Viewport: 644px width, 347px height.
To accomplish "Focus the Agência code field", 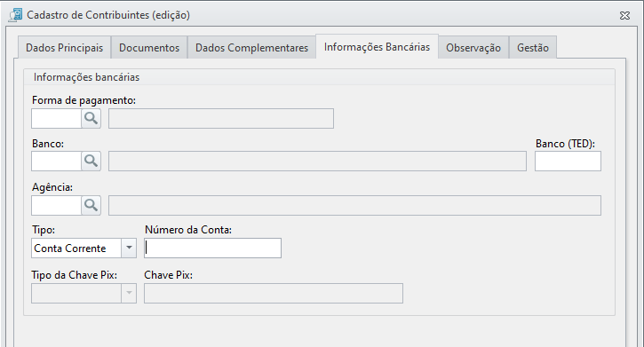I will (x=56, y=205).
